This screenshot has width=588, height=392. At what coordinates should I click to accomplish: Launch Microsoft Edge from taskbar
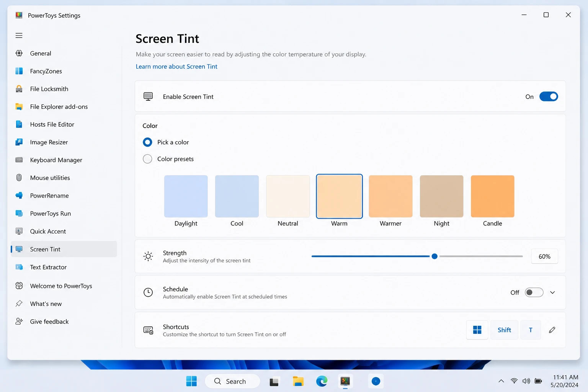tap(322, 381)
